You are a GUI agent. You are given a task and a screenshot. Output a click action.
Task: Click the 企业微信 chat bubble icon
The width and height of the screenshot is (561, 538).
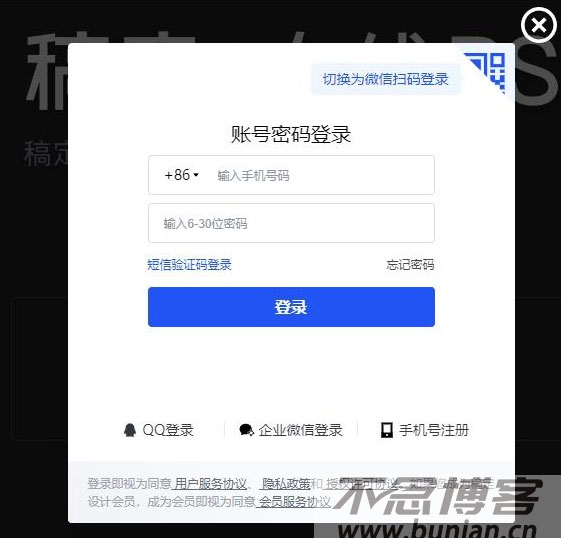click(247, 430)
